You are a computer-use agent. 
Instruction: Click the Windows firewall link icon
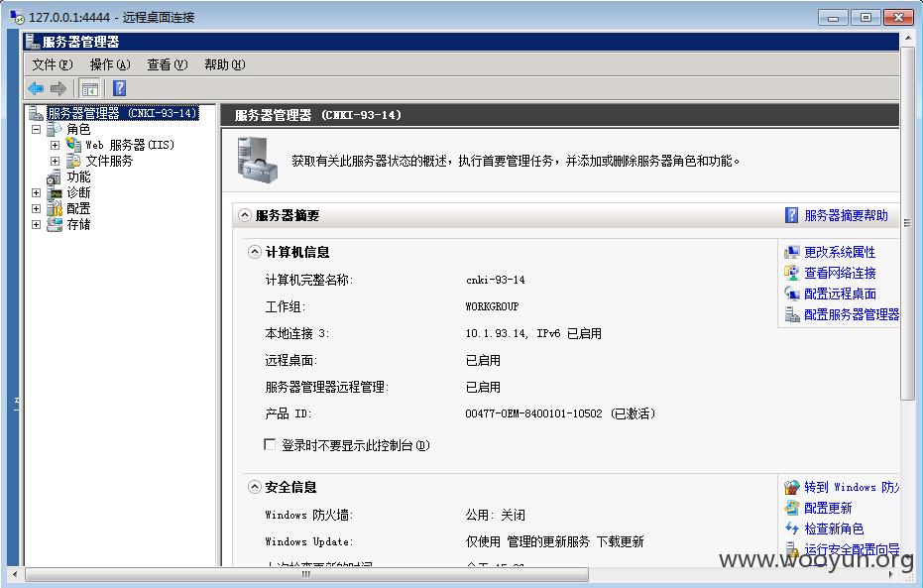point(792,487)
